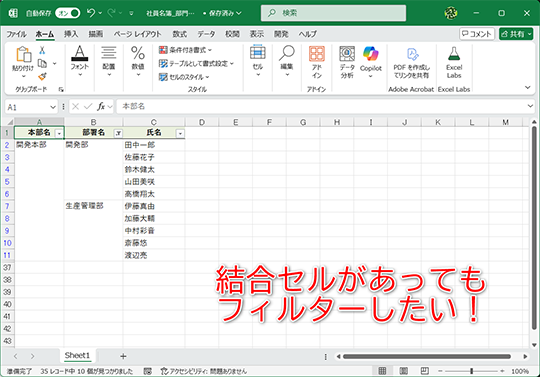Open the 本部名 filter dropdown
The height and width of the screenshot is (377, 540).
pos(59,134)
